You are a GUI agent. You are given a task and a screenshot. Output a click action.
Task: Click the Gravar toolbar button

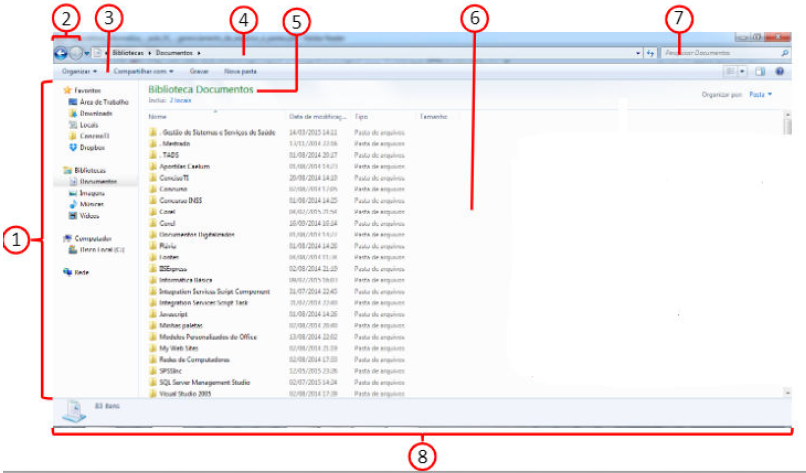[x=199, y=72]
